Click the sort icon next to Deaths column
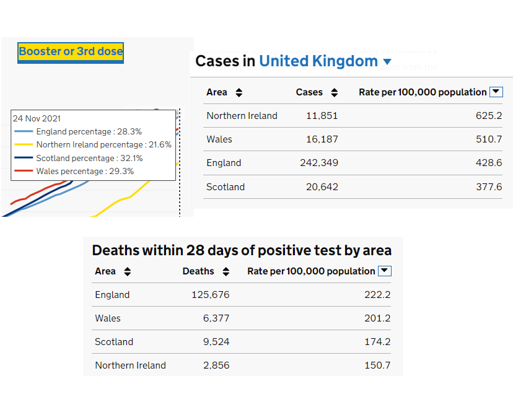 [226, 271]
